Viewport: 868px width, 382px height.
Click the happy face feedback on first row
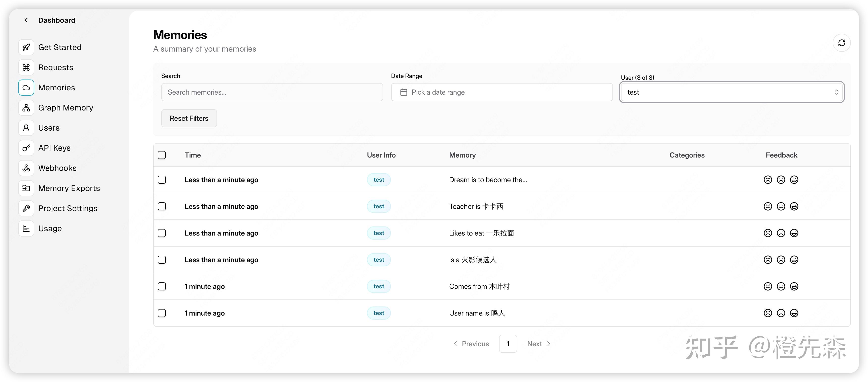[x=794, y=180]
